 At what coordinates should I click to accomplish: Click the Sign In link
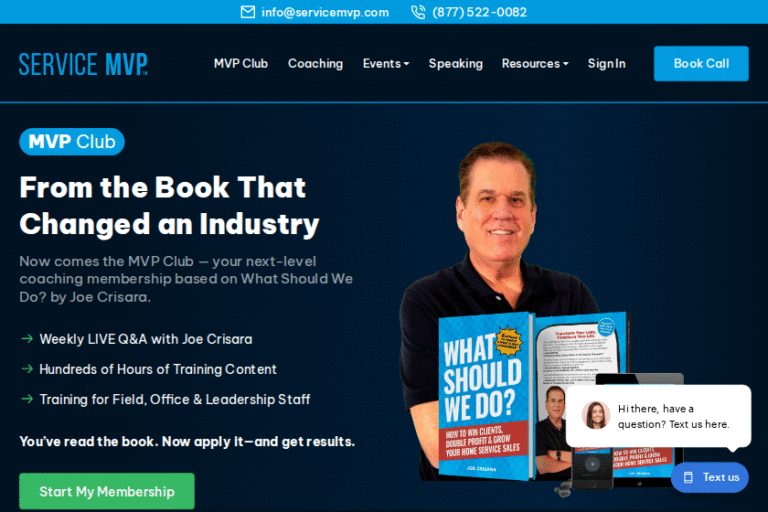(x=606, y=64)
